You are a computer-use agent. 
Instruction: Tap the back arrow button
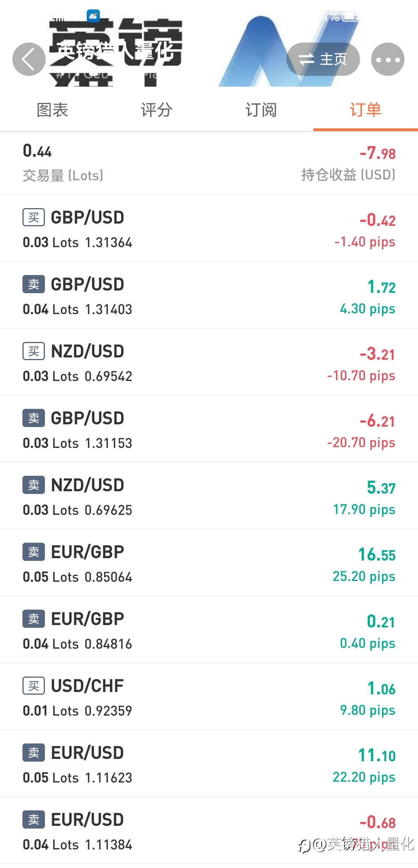29,59
